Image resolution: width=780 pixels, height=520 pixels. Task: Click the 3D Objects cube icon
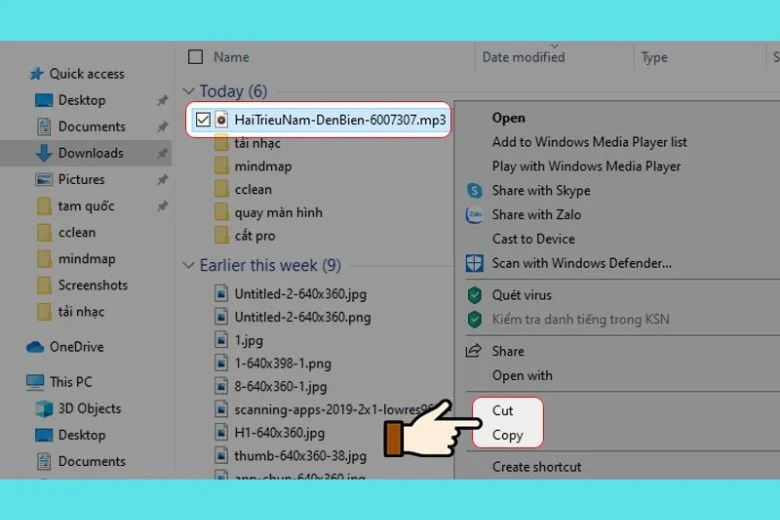click(44, 409)
